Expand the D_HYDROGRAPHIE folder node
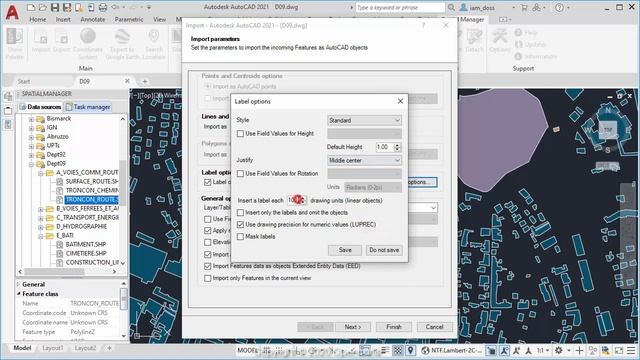The width and height of the screenshot is (640, 360). pos(41,227)
